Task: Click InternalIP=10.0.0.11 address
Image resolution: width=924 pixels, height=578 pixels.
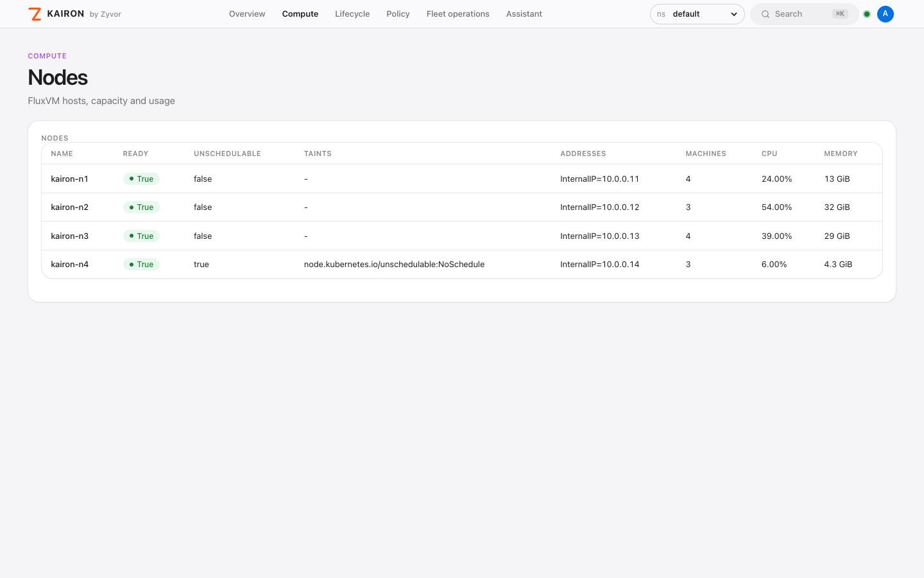Action: 599,179
